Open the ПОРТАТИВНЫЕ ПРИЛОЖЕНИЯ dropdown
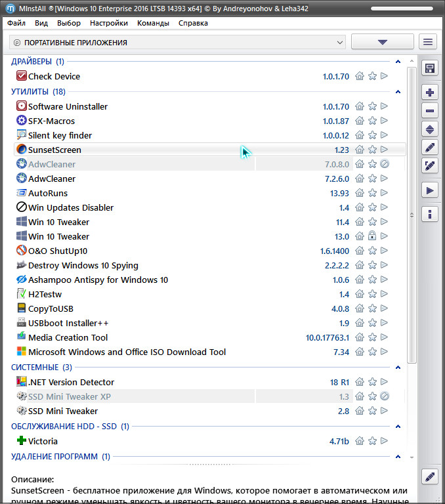This screenshot has height=504, width=445. point(177,43)
